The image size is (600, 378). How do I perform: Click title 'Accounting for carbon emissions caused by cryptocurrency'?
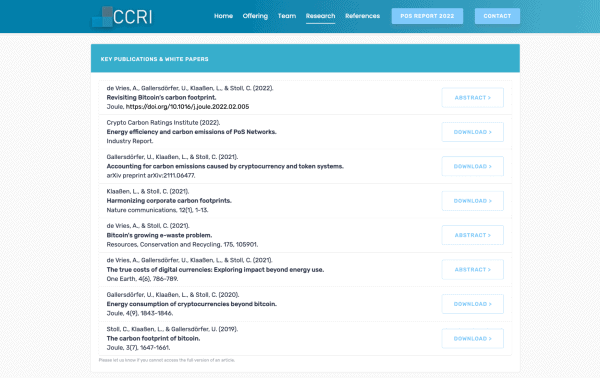tap(225, 166)
